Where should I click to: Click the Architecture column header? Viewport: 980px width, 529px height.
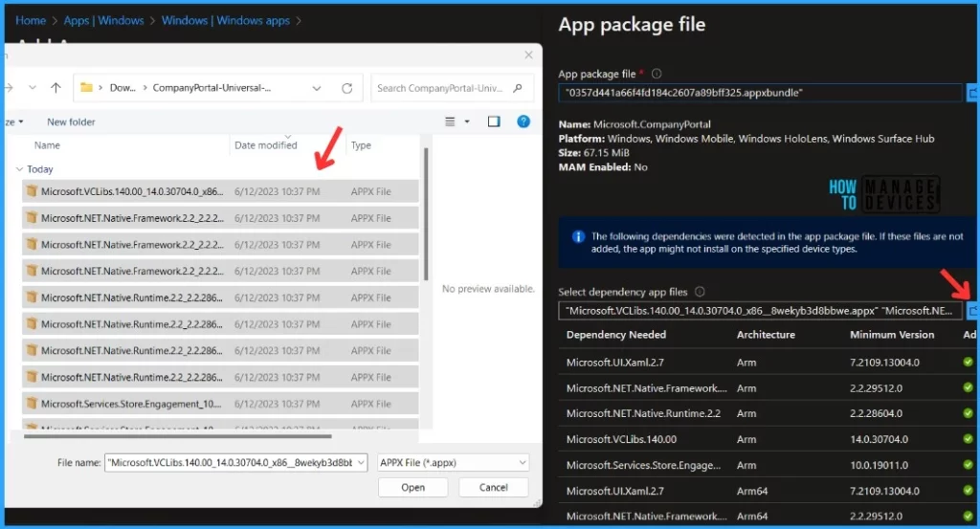[766, 335]
